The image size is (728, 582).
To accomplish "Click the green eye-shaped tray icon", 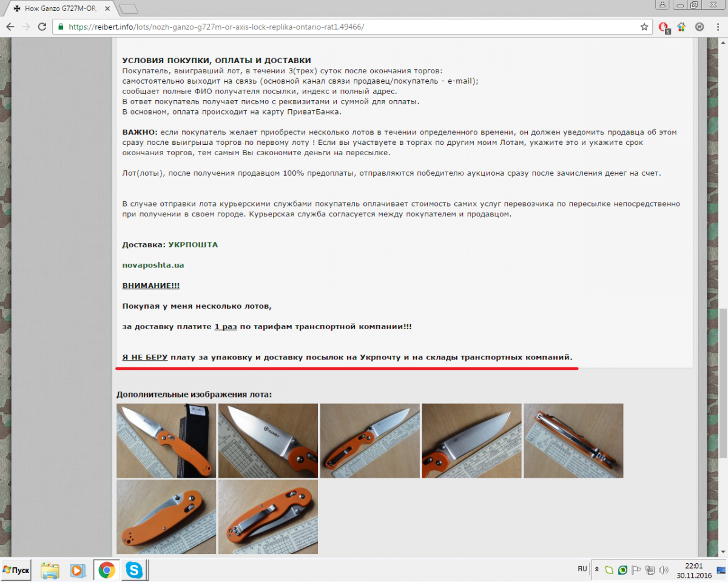I will 623,570.
